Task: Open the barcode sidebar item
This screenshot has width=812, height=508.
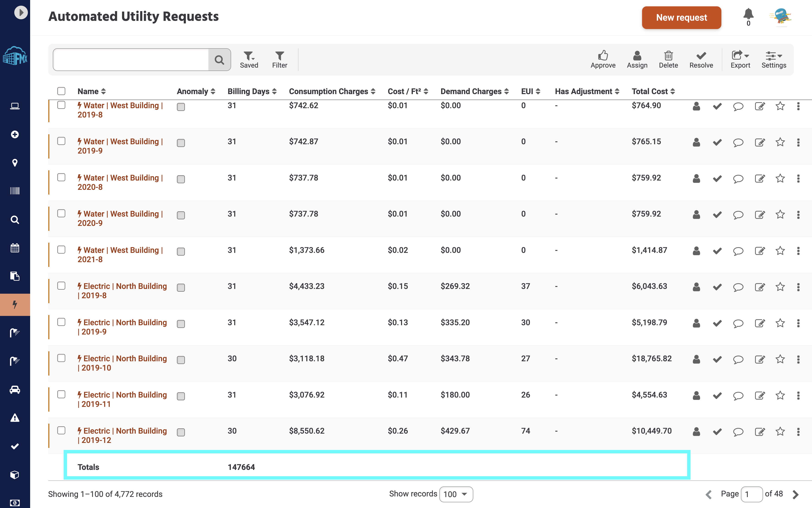Action: click(15, 191)
